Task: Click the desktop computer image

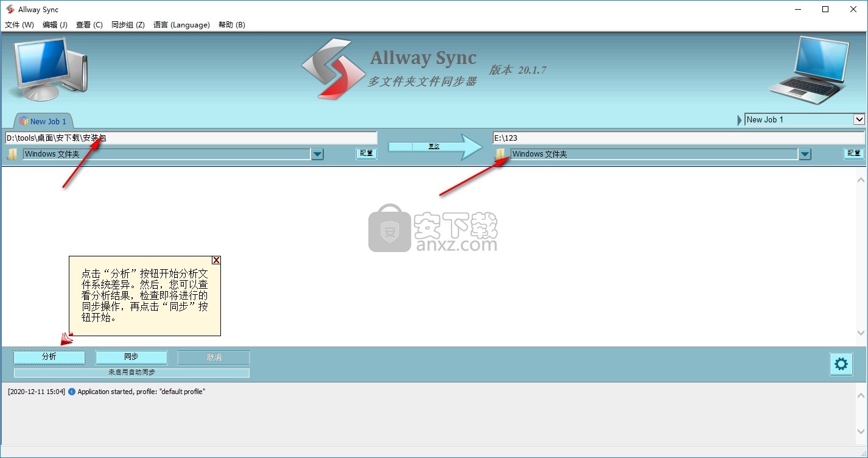Action: (x=51, y=68)
